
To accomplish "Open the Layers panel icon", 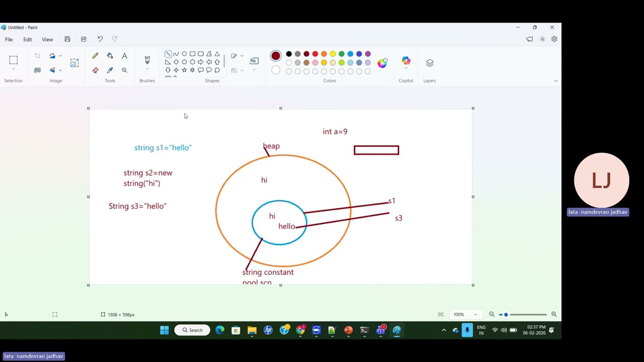I will pyautogui.click(x=430, y=63).
